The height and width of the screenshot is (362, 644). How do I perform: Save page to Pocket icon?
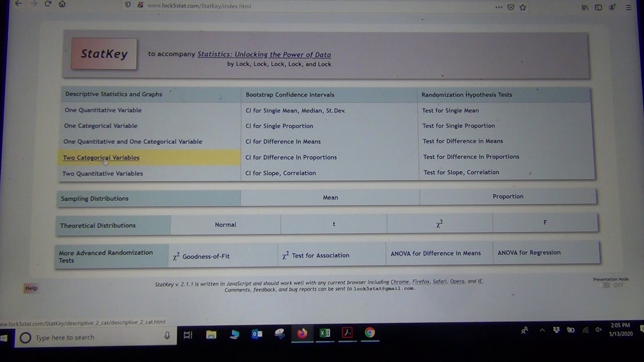[x=511, y=7]
